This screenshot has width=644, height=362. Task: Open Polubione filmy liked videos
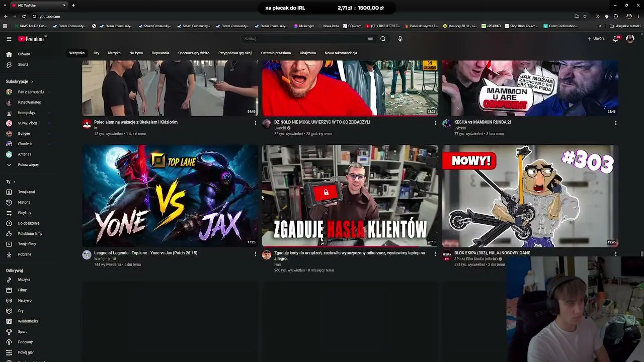[x=29, y=234]
